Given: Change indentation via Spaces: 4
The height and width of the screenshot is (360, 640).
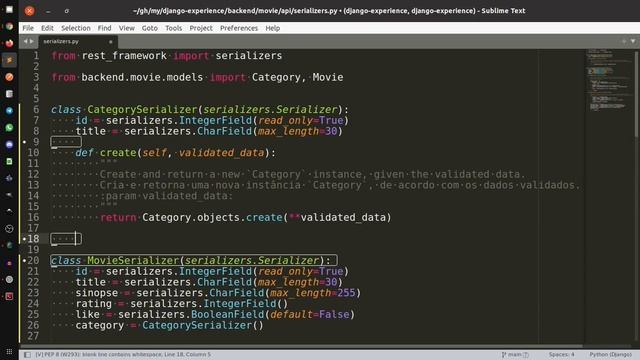Looking at the screenshot, I should (x=561, y=355).
